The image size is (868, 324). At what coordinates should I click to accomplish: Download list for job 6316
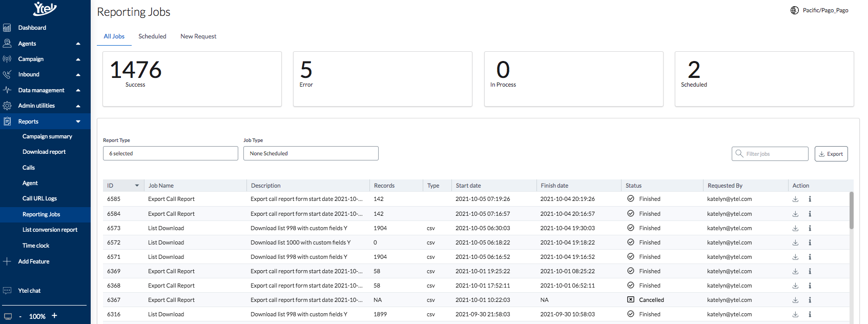(x=795, y=314)
